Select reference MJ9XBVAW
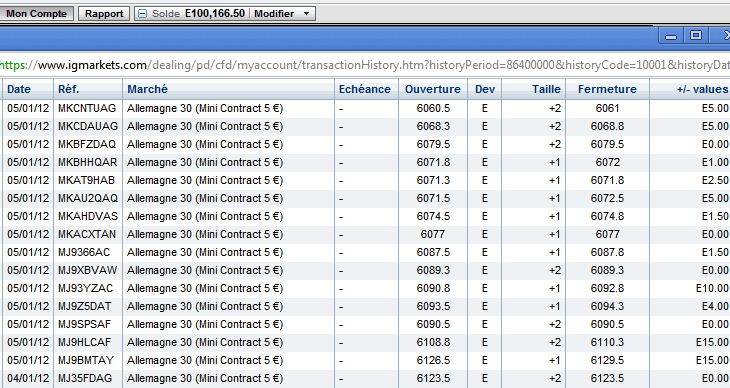 [88, 270]
